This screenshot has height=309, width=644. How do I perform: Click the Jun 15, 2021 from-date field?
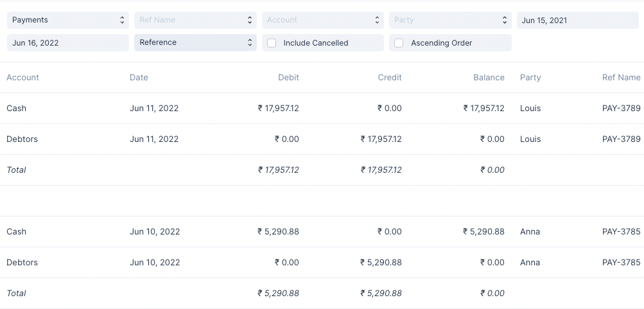[x=577, y=20]
